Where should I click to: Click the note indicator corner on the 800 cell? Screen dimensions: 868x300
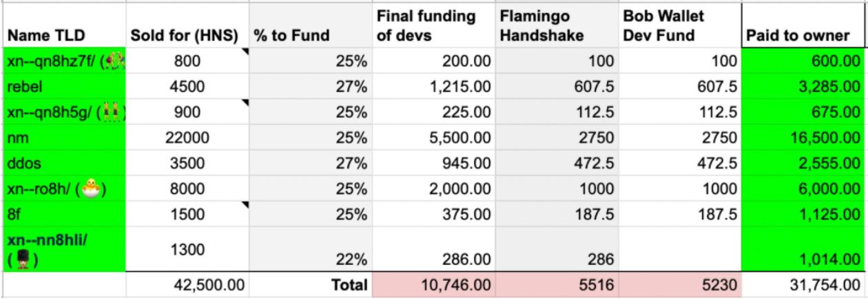[246, 52]
